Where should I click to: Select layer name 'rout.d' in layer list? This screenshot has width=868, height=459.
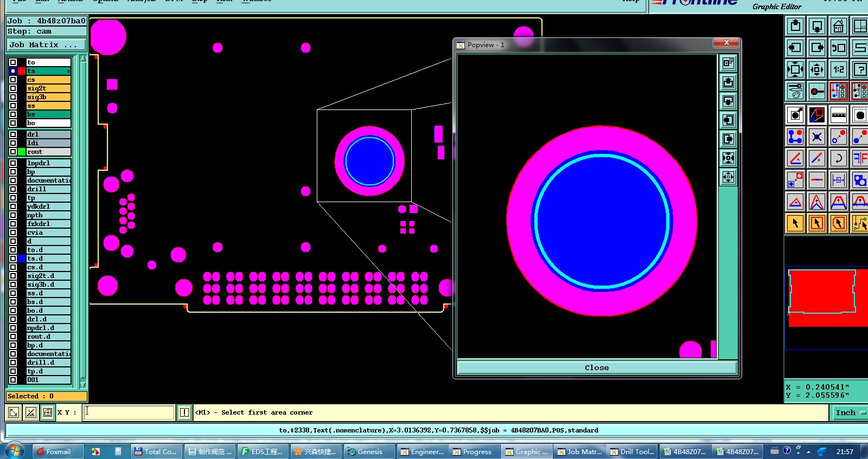click(49, 337)
